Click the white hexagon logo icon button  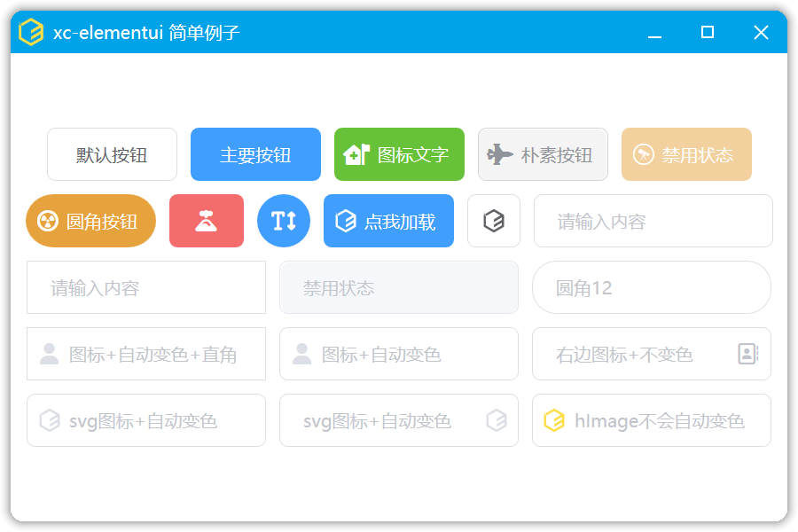pyautogui.click(x=494, y=221)
